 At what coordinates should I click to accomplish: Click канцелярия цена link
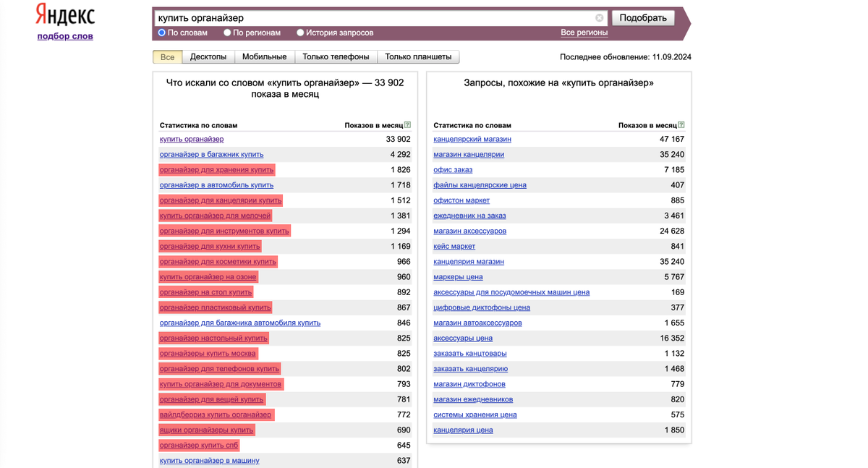[463, 430]
